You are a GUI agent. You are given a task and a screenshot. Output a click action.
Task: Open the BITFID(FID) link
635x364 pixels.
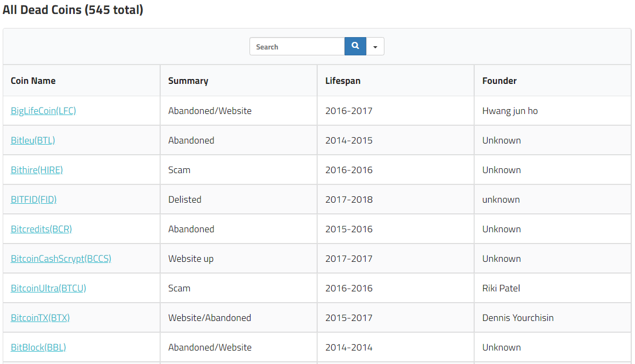33,199
